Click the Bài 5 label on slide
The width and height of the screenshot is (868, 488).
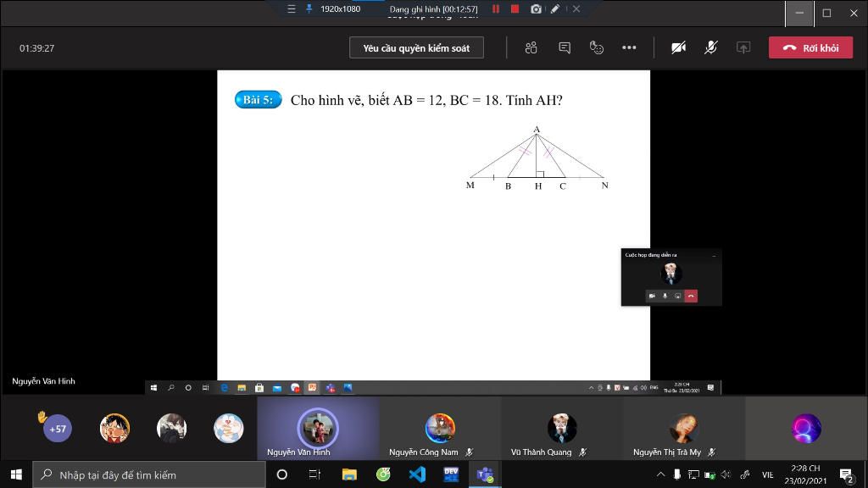pos(258,100)
